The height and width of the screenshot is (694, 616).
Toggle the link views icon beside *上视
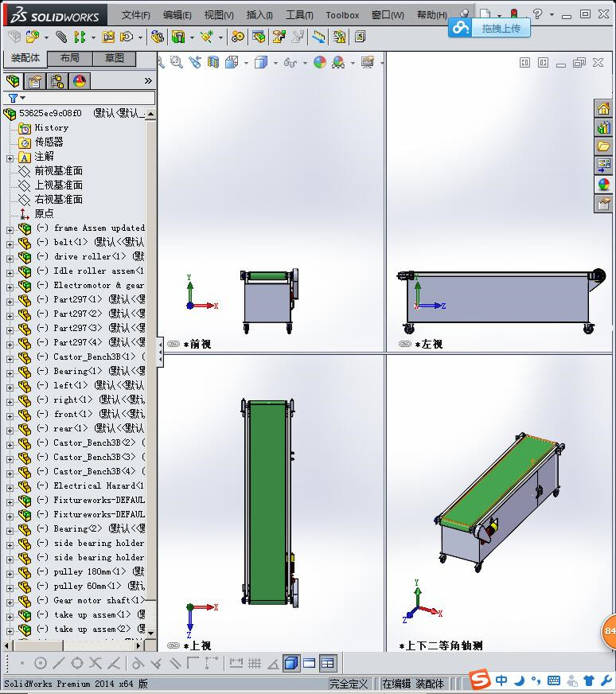pyautogui.click(x=173, y=645)
